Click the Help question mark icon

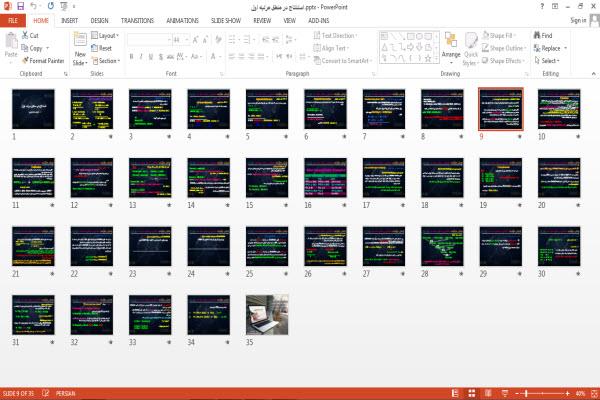click(x=542, y=6)
